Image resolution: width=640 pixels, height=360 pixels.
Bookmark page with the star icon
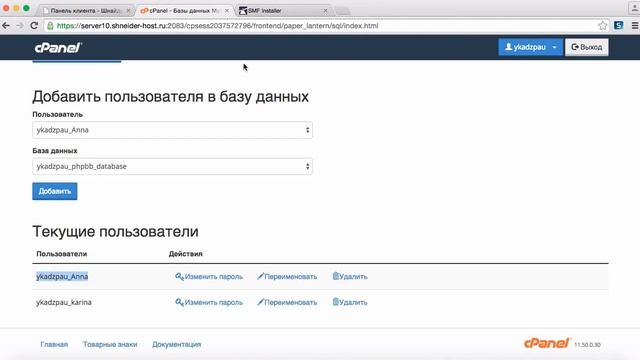point(602,26)
